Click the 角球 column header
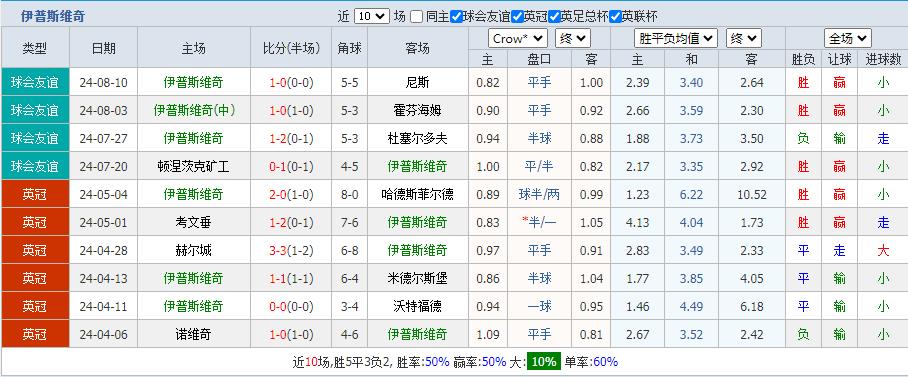This screenshot has height=377, width=908. point(350,48)
